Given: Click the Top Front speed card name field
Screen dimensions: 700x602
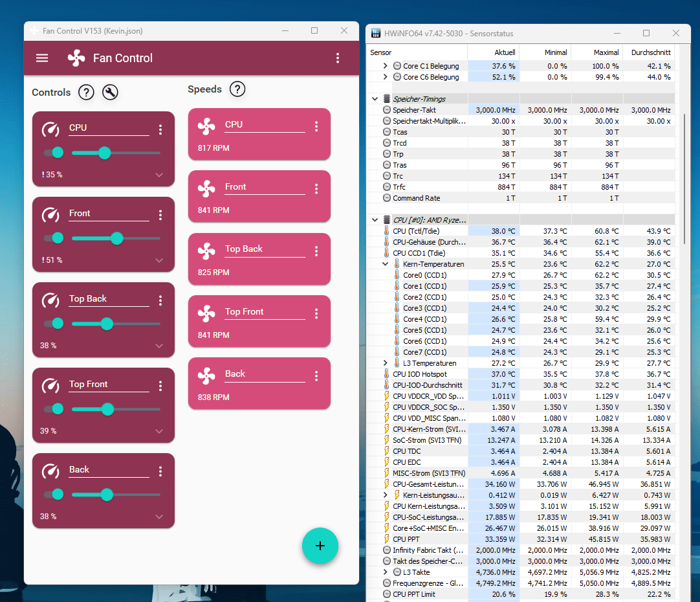Looking at the screenshot, I should click(x=265, y=312).
